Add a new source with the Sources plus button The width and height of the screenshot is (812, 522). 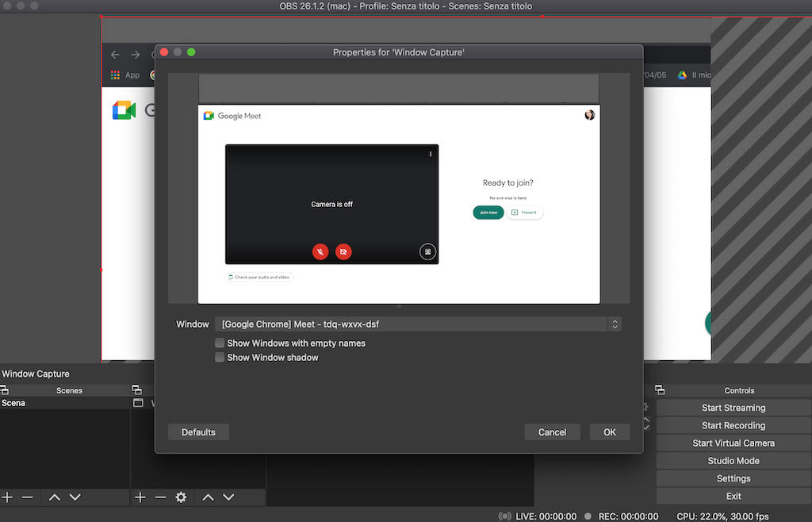140,497
